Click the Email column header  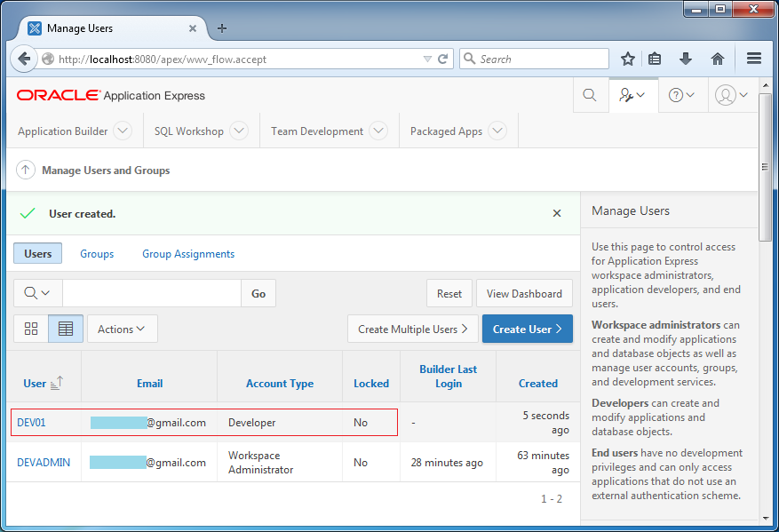point(149,384)
